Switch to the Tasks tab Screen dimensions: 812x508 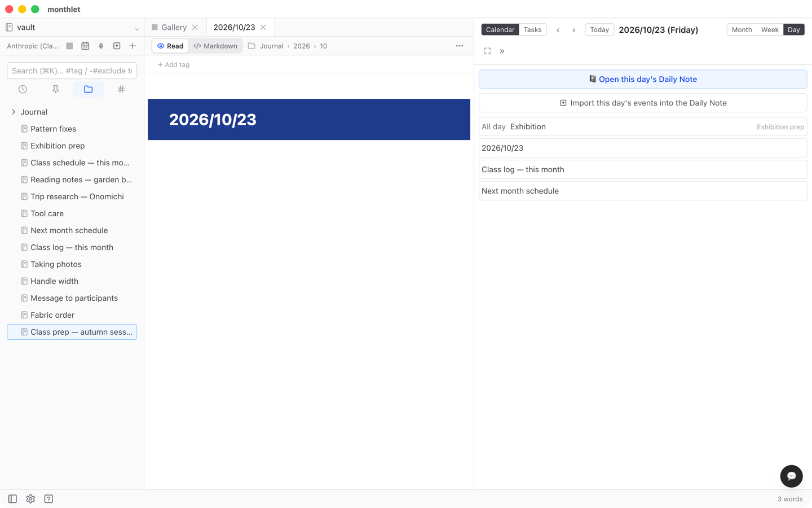pos(532,30)
